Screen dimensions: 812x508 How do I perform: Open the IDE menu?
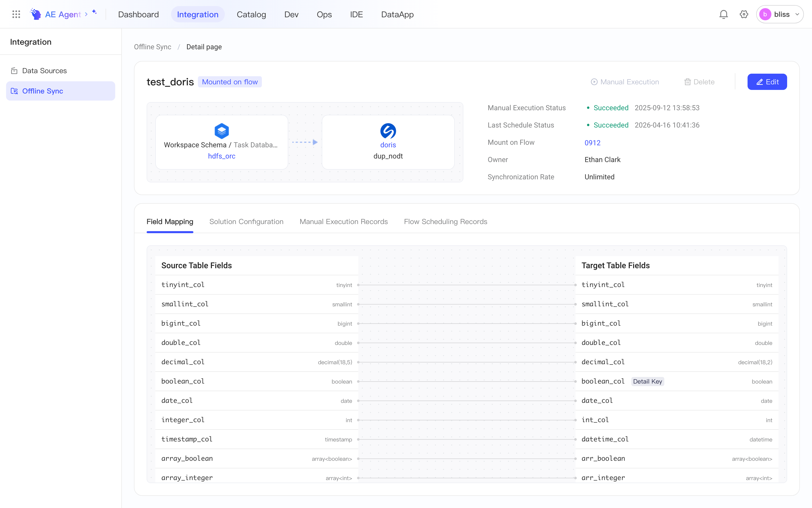tap(356, 14)
